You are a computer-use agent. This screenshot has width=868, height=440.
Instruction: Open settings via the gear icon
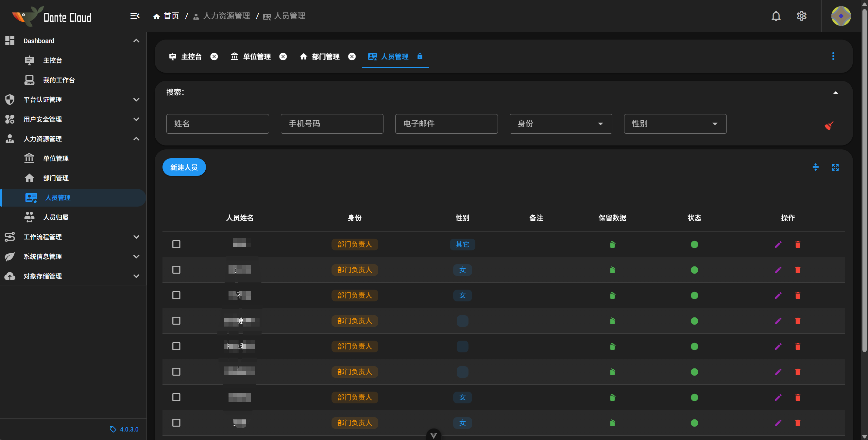point(801,16)
